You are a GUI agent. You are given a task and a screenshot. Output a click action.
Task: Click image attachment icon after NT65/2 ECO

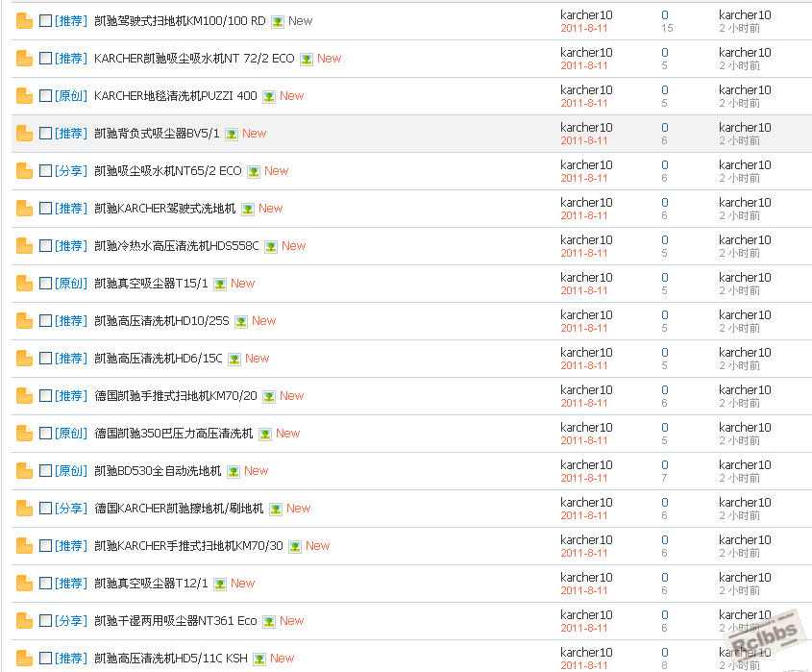click(x=254, y=171)
